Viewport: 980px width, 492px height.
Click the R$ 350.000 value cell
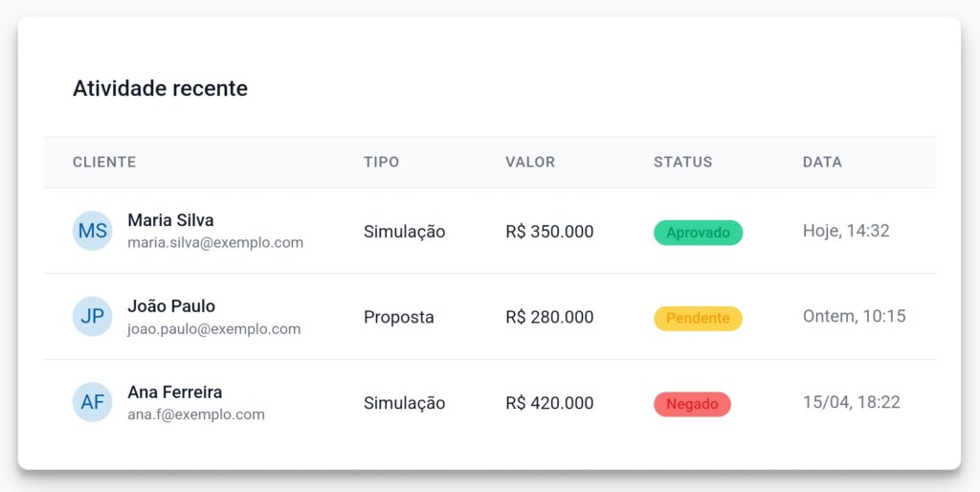(549, 232)
